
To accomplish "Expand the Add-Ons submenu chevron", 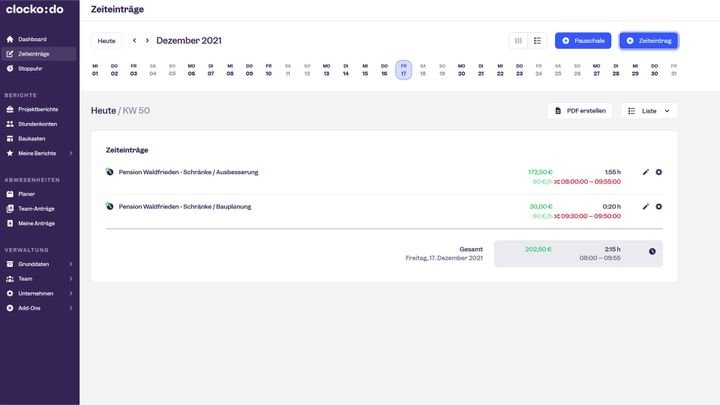I will (x=71, y=308).
